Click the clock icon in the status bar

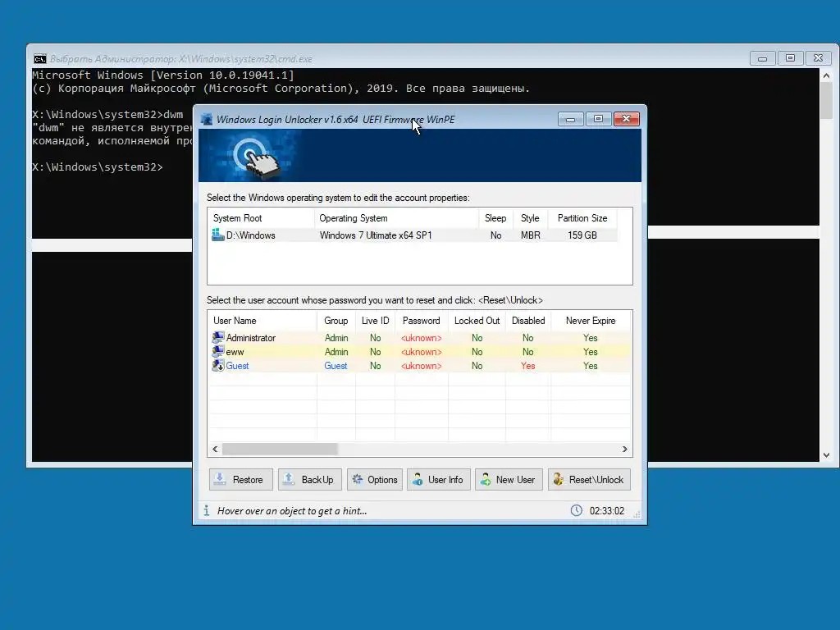(577, 510)
